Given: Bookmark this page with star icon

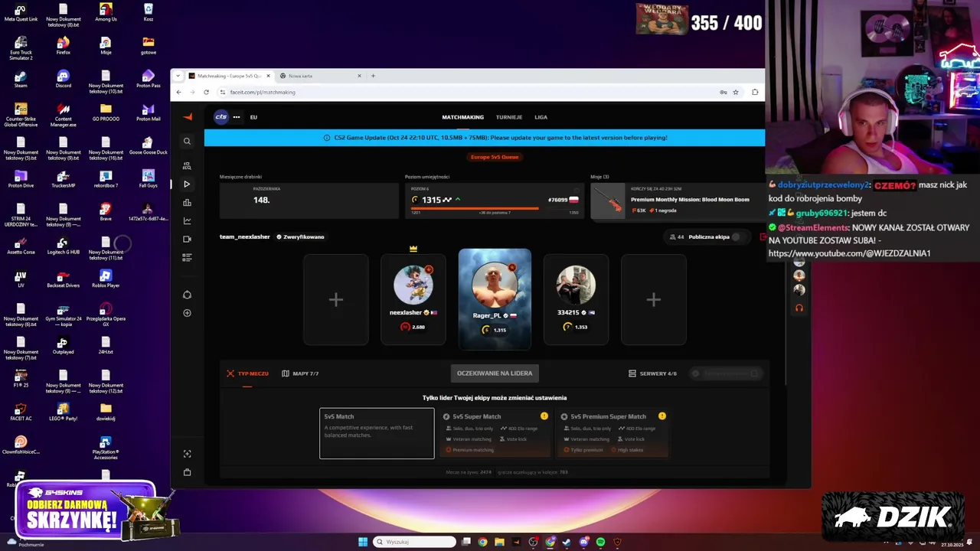Looking at the screenshot, I should pos(736,92).
